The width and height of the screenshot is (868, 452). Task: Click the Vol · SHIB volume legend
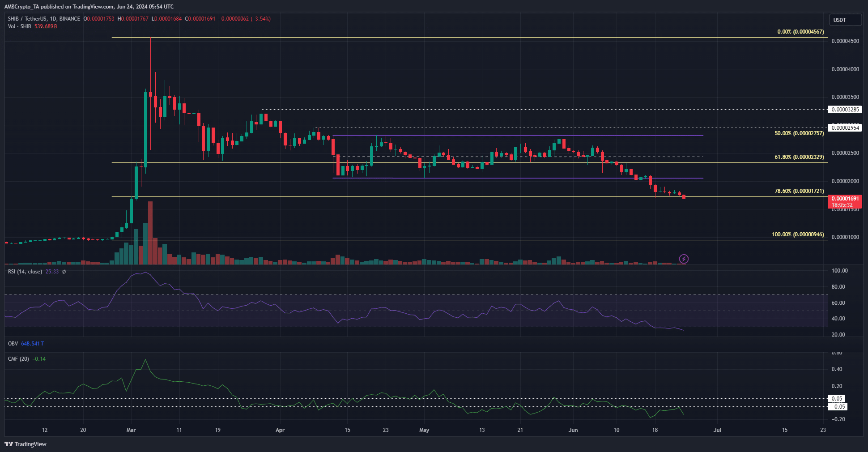click(19, 26)
